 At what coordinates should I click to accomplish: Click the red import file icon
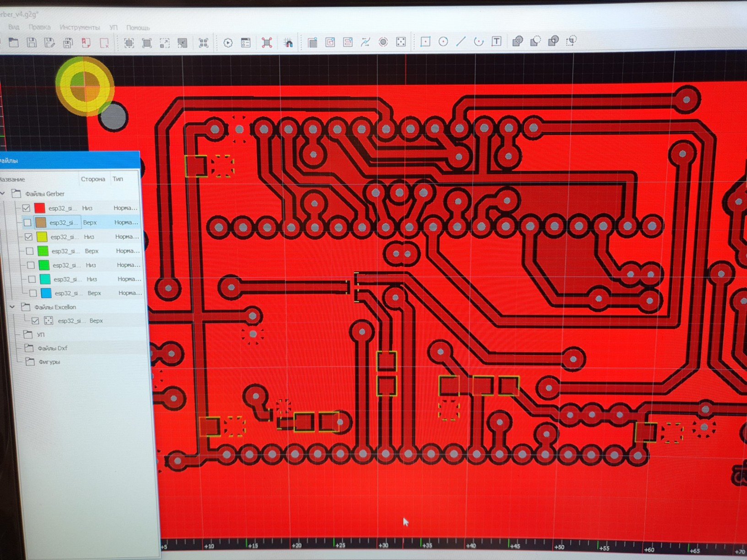point(86,43)
